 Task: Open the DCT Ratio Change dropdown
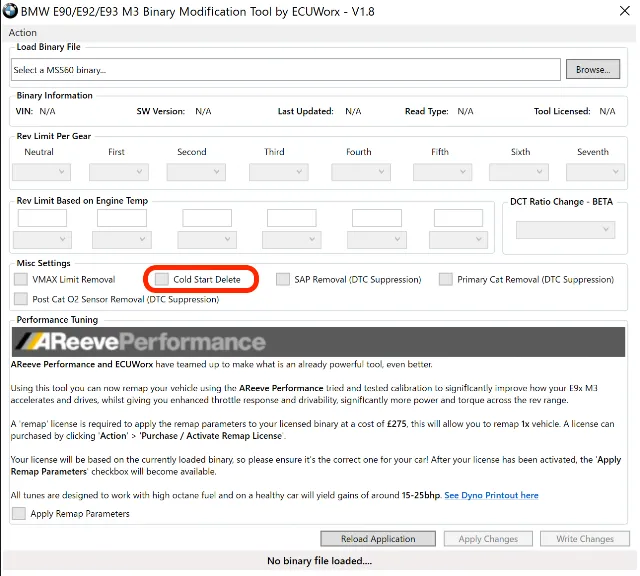click(565, 230)
